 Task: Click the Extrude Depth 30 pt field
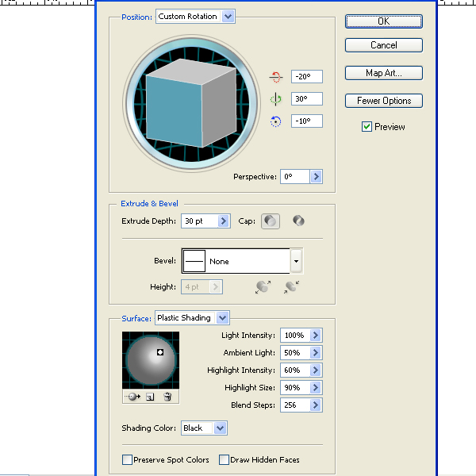(x=200, y=221)
